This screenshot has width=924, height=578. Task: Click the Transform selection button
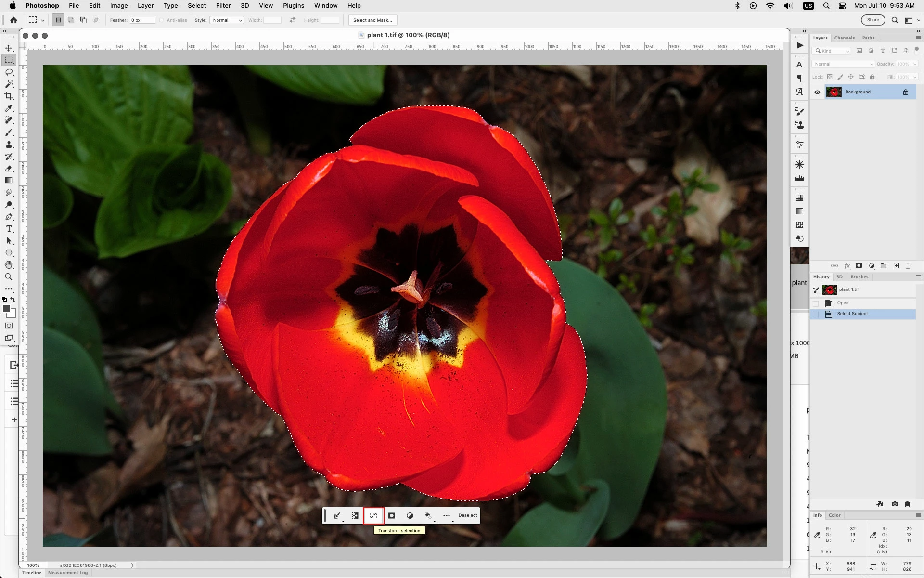[x=373, y=515]
